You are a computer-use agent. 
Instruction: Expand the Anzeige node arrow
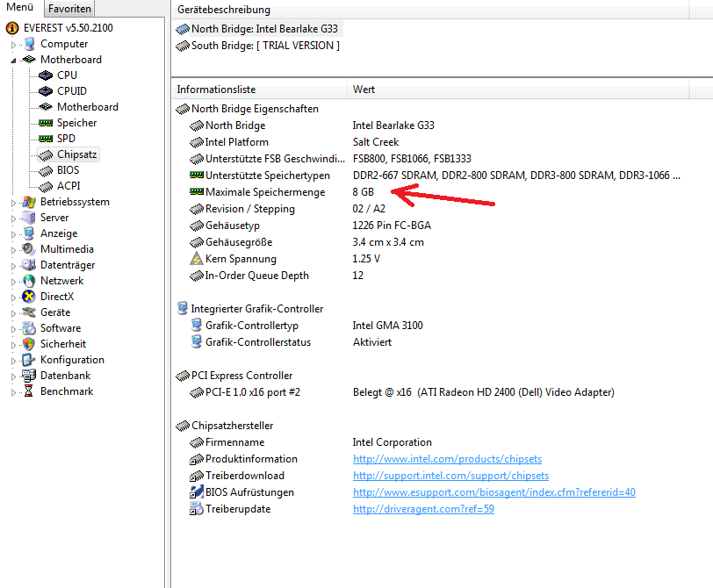click(13, 234)
